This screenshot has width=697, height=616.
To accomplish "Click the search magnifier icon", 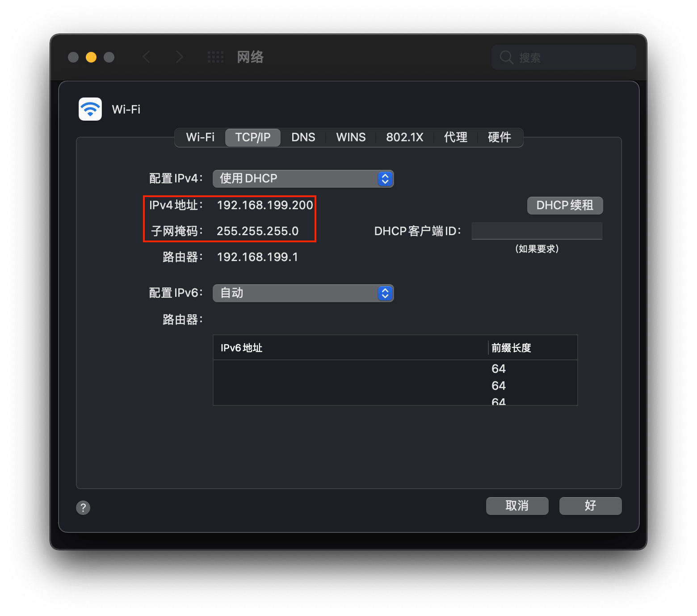I will (x=506, y=57).
